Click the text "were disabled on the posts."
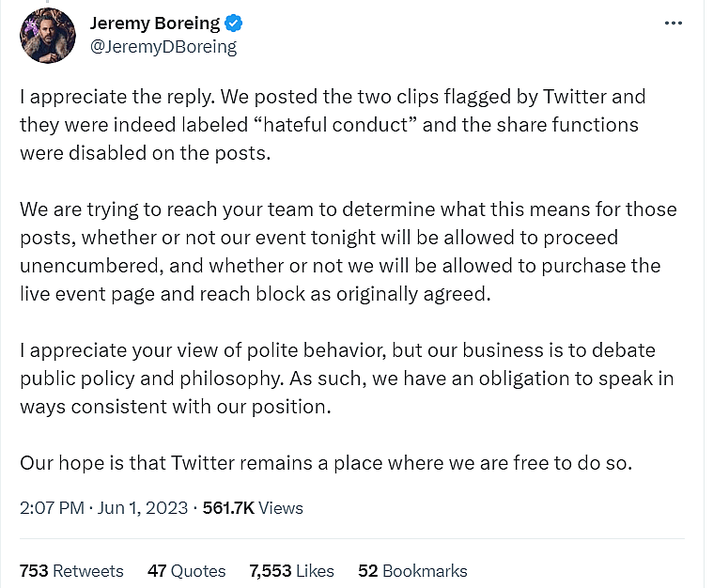713x588 pixels. pos(145,152)
